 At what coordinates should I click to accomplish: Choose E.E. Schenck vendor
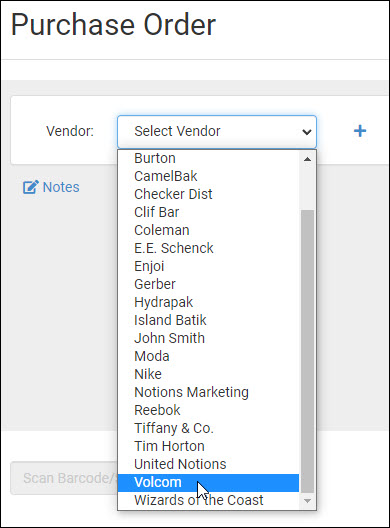coord(208,248)
